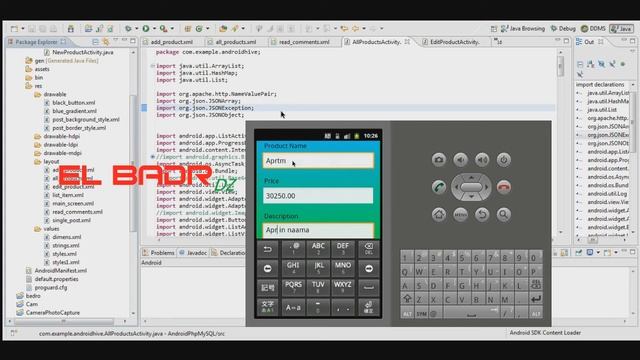640x360 pixels.
Task: Select the CameraPhotoCapture project
Action: tap(48, 313)
